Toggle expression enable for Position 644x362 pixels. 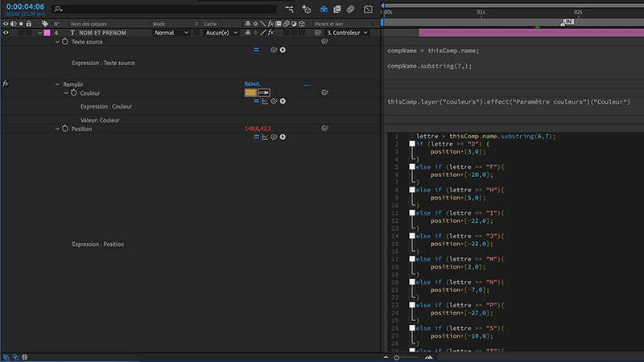click(x=256, y=137)
